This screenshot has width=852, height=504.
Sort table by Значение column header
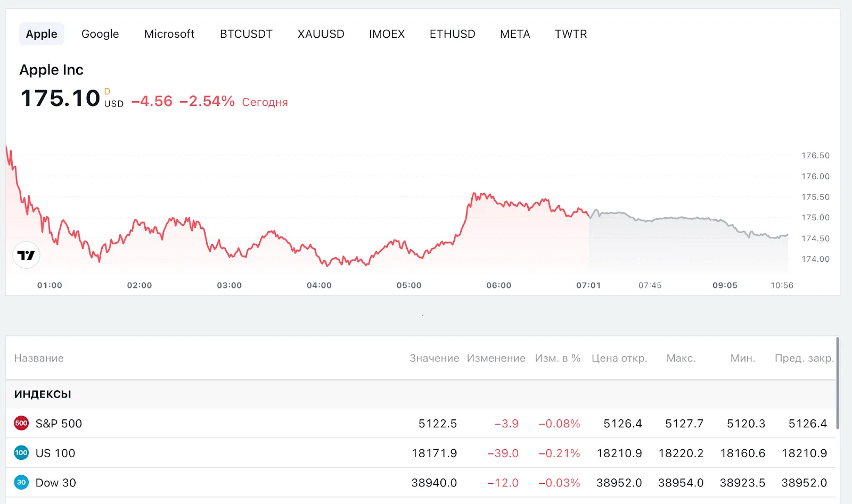tap(434, 358)
